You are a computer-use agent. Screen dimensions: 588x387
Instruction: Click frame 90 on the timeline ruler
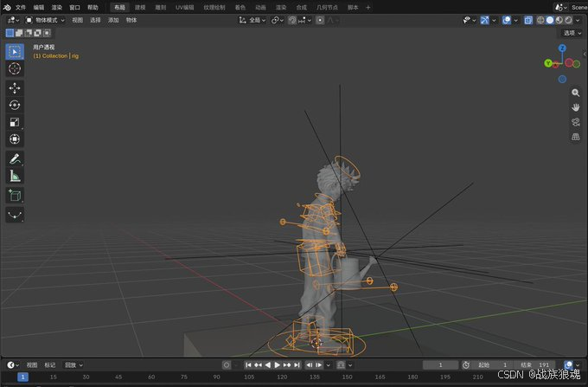tap(216, 377)
